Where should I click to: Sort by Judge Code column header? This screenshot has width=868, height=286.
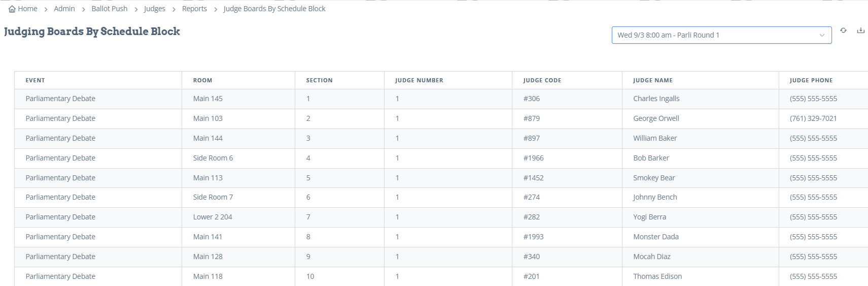click(x=542, y=80)
